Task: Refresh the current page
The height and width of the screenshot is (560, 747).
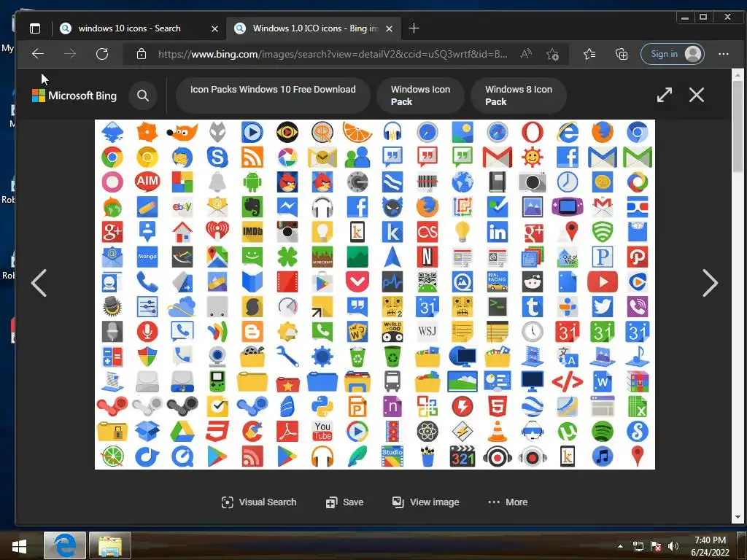Action: click(x=102, y=54)
